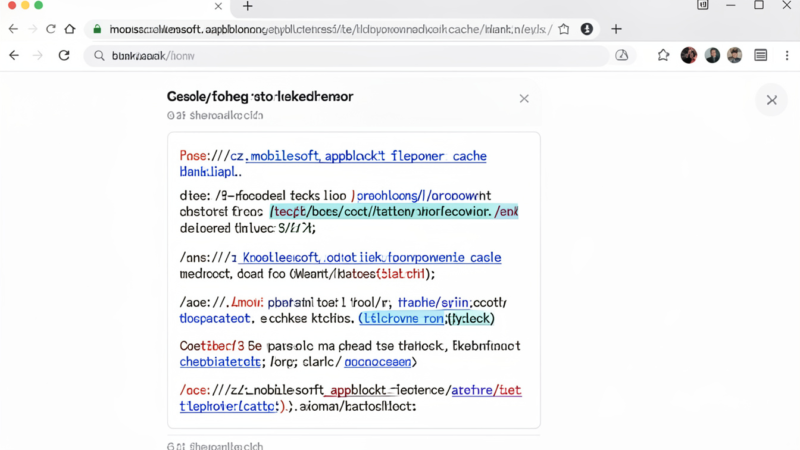
Task: Click the ttaphe/sytin link
Action: [433, 303]
